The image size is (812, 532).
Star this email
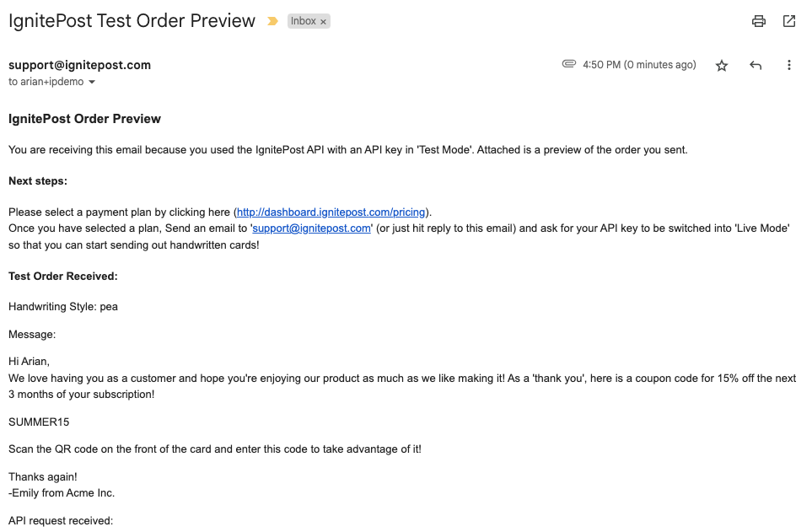click(722, 65)
